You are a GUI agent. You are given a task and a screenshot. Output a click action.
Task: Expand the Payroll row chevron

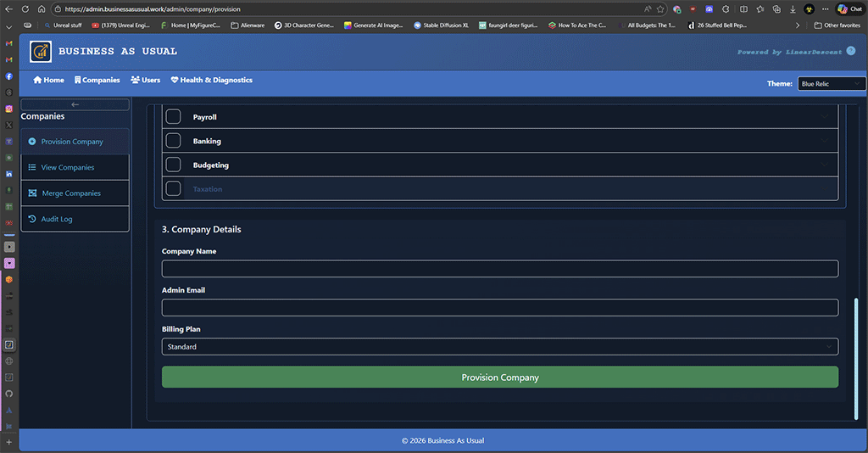coord(825,117)
